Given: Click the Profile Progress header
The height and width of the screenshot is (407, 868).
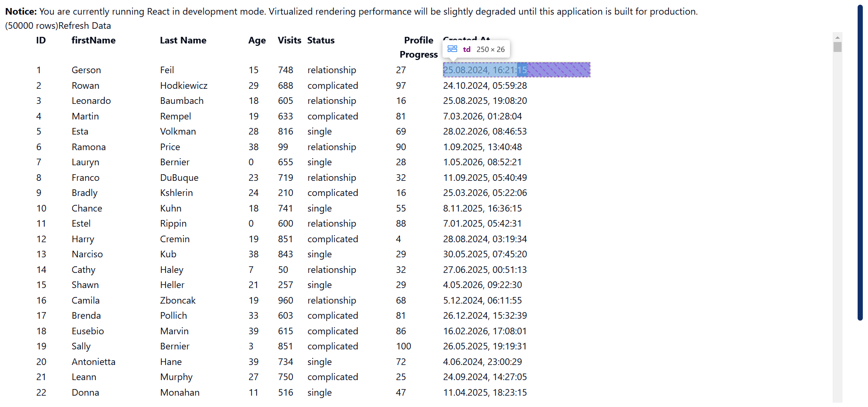Looking at the screenshot, I should [x=418, y=47].
